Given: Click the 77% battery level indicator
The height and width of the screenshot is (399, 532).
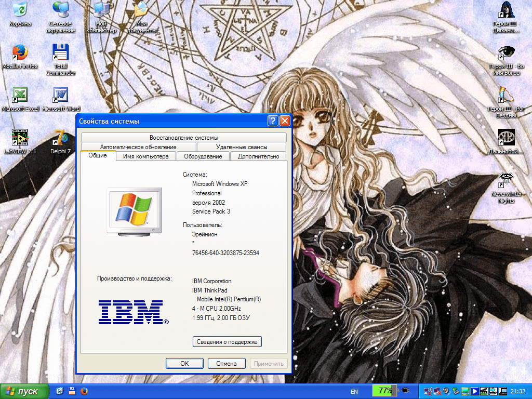Looking at the screenshot, I should 385,390.
